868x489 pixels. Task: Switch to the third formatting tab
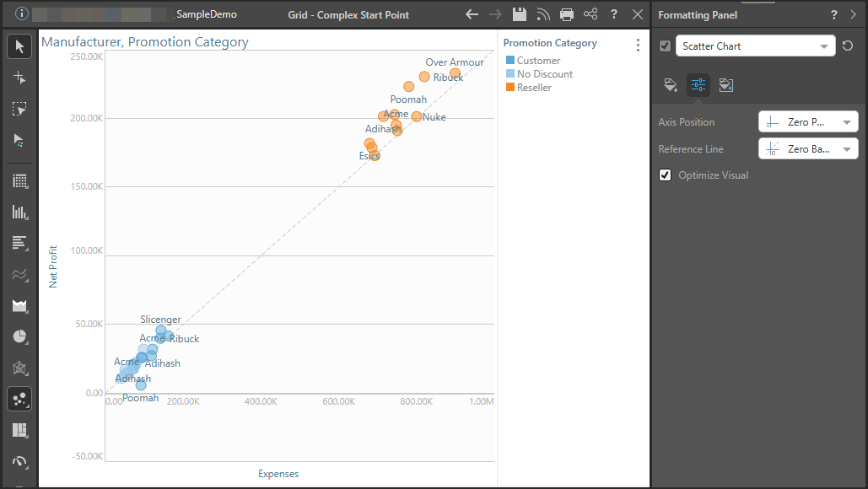click(725, 84)
